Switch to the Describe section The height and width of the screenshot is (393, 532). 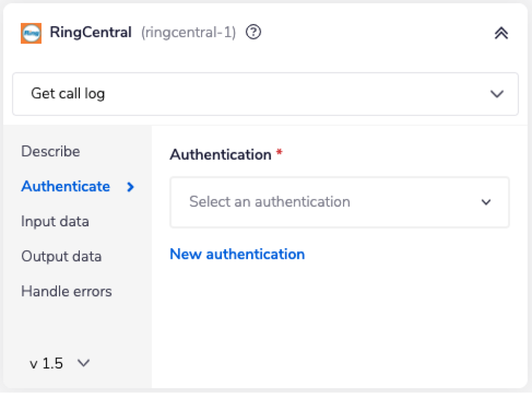[51, 152]
